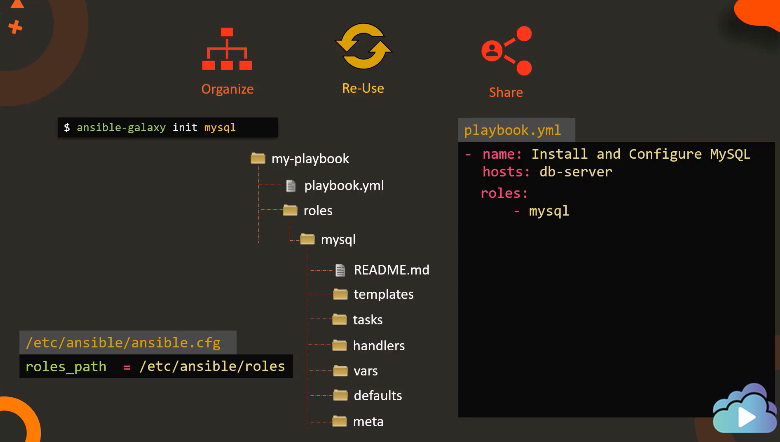Click the ansible-galaxy command text
780x442 pixels.
pyautogui.click(x=121, y=128)
